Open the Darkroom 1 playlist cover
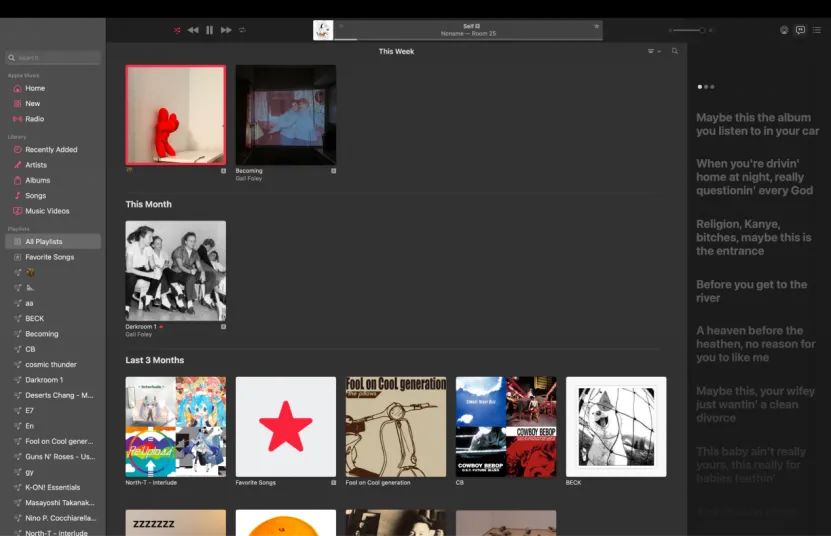The width and height of the screenshot is (831, 536). click(x=175, y=271)
